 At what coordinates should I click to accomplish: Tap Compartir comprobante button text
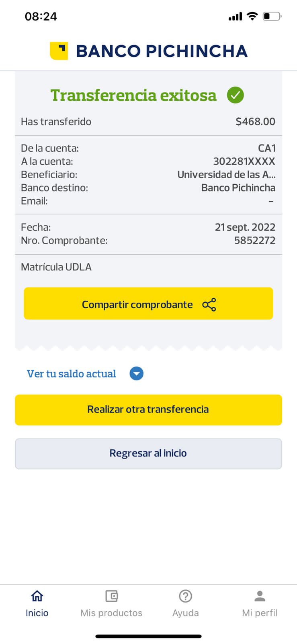pos(137,305)
